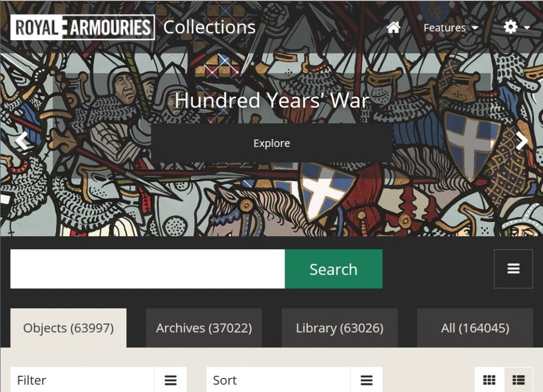The height and width of the screenshot is (392, 543).
Task: Expand the Filter dropdown
Action: pos(98,380)
